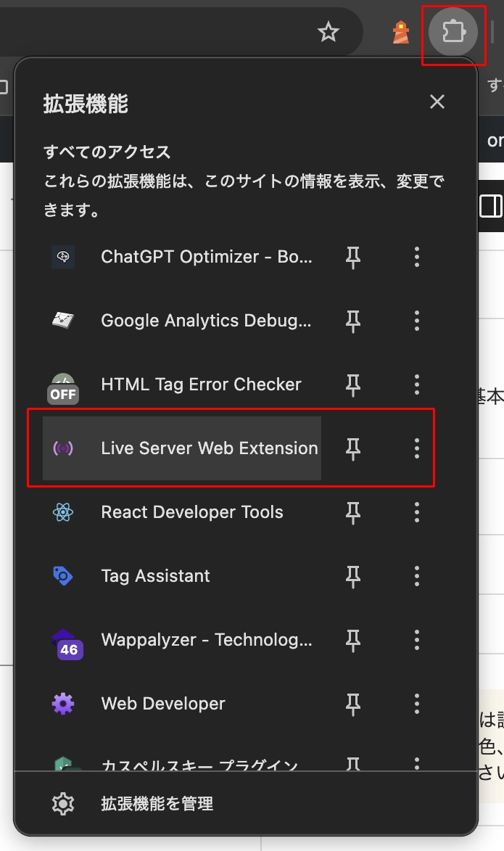Click the Tag Assistant icon
The image size is (504, 851).
pos(64,576)
